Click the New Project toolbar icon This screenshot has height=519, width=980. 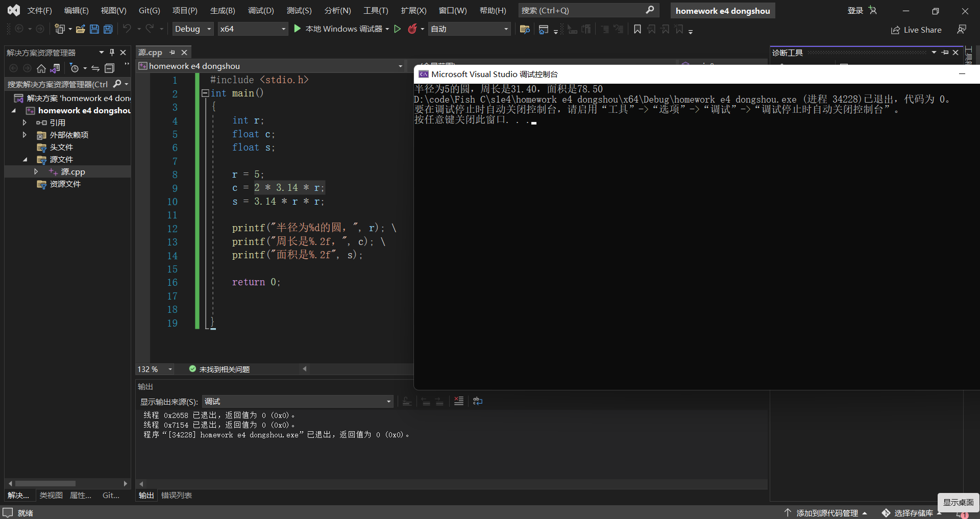tap(60, 29)
